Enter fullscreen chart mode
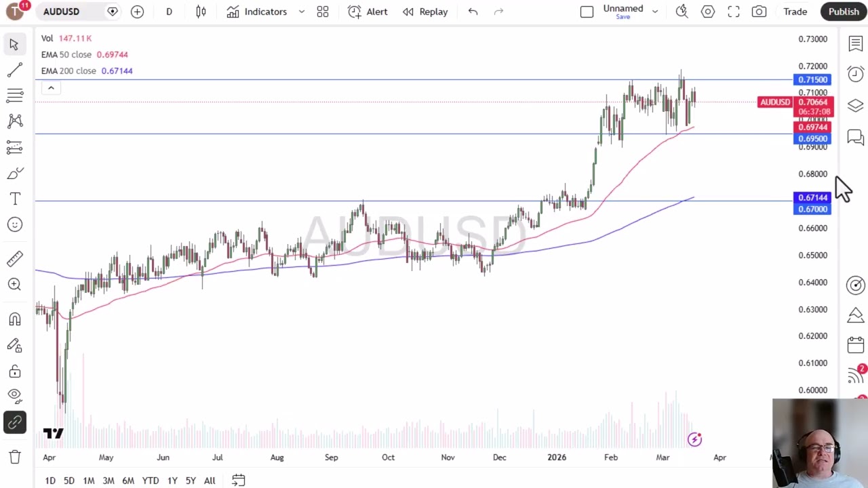The width and height of the screenshot is (868, 488). click(x=734, y=12)
